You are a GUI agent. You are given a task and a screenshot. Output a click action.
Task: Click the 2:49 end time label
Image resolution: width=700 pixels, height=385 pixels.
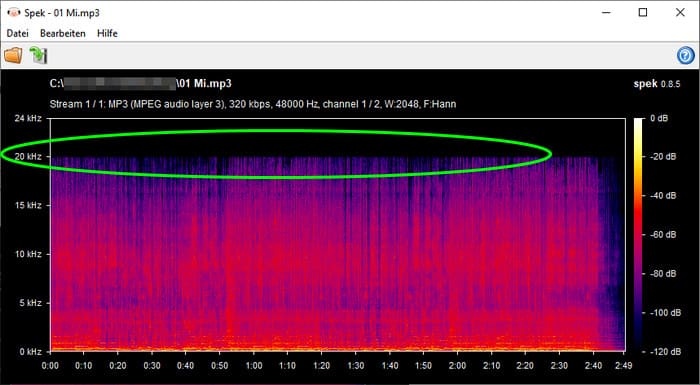tap(623, 366)
